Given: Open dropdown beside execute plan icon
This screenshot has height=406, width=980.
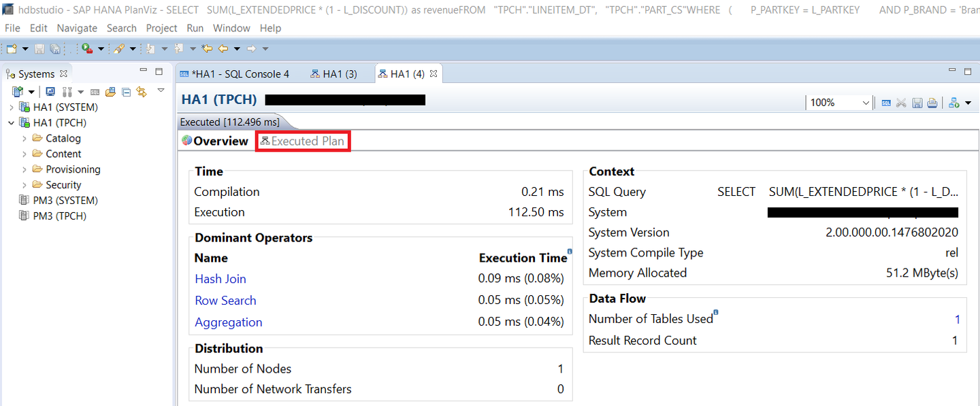Looking at the screenshot, I should (x=968, y=103).
